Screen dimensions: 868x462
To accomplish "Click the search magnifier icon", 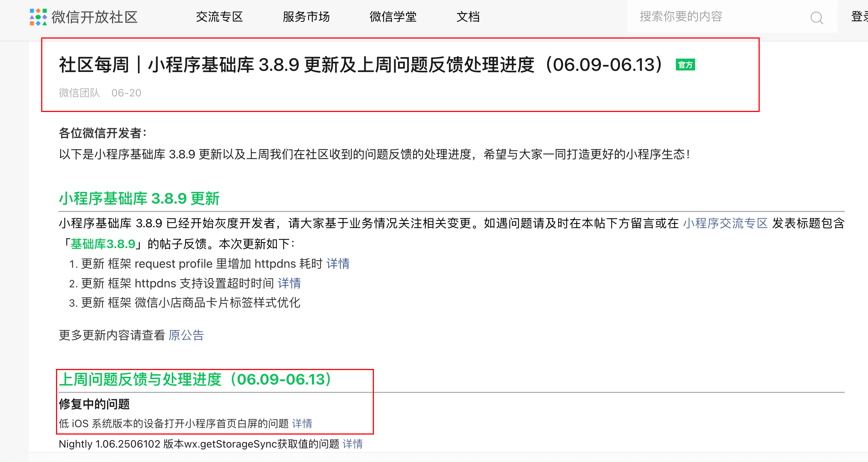I will [816, 17].
